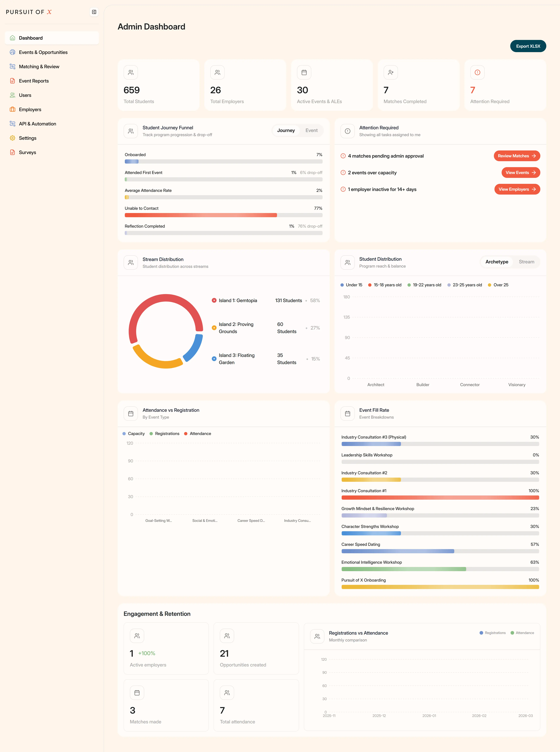Screen dimensions: 560x752
Task: Click the Island 3: Floating Garden blue dot
Action: click(214, 359)
